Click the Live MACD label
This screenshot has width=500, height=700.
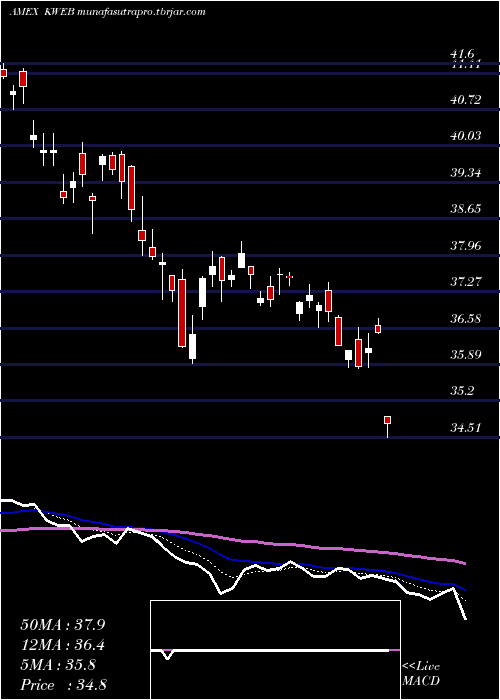pyautogui.click(x=421, y=674)
